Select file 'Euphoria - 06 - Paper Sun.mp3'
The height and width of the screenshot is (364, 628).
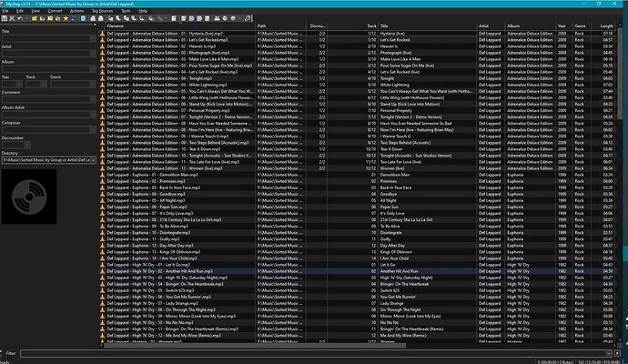(x=147, y=207)
